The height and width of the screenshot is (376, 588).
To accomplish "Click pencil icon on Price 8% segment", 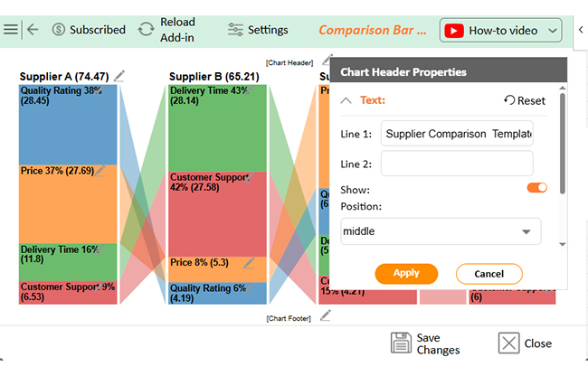I will click(x=249, y=262).
